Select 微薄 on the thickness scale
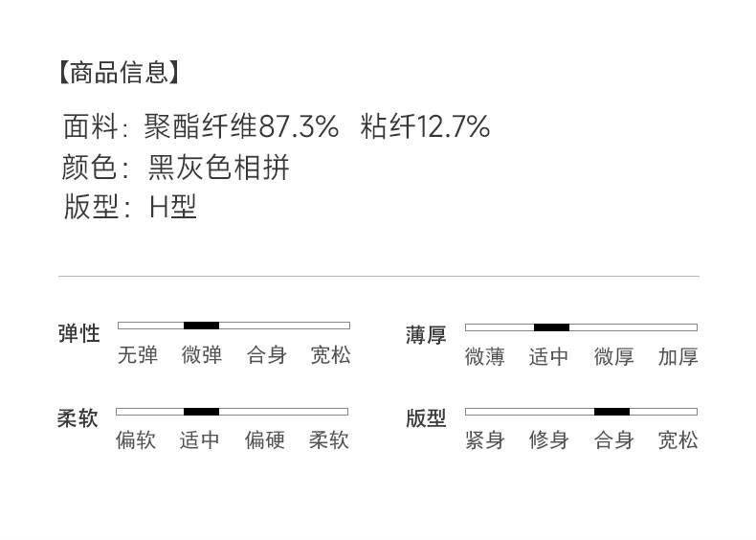Image resolution: width=756 pixels, height=540 pixels. [484, 357]
